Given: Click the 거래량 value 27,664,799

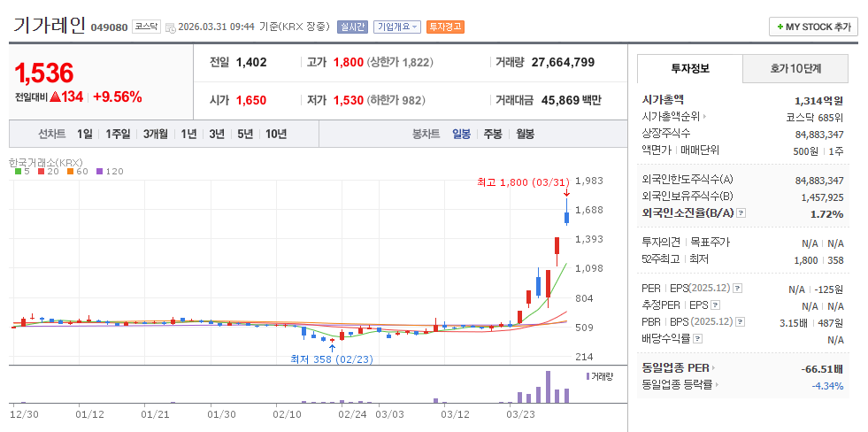Looking at the screenshot, I should pos(563,62).
